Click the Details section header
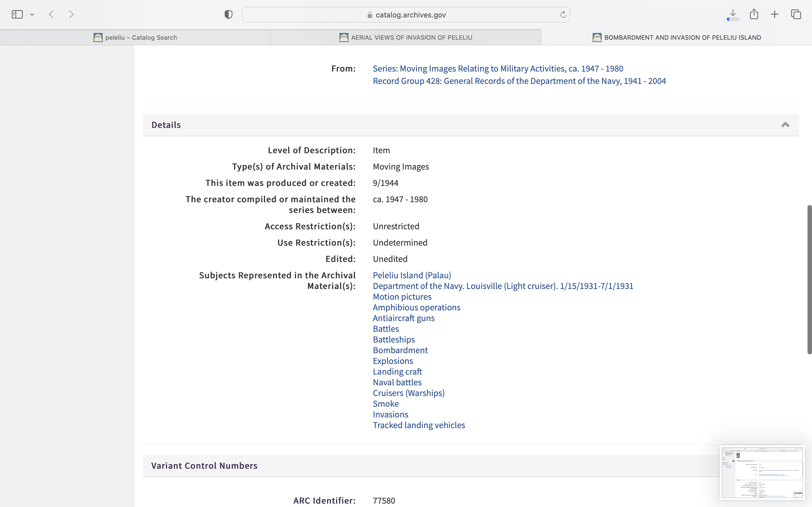This screenshot has width=812, height=507. point(166,125)
